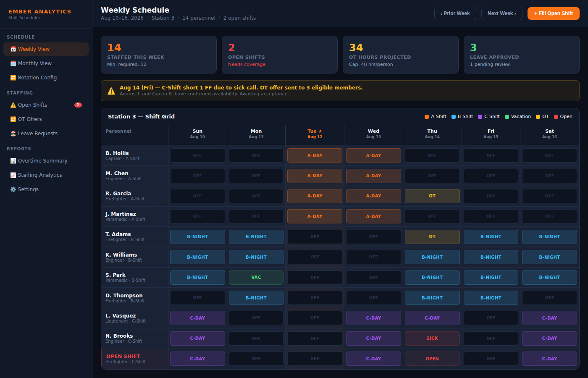Click the Rotation Config icon
The height and width of the screenshot is (378, 588).
click(x=13, y=78)
